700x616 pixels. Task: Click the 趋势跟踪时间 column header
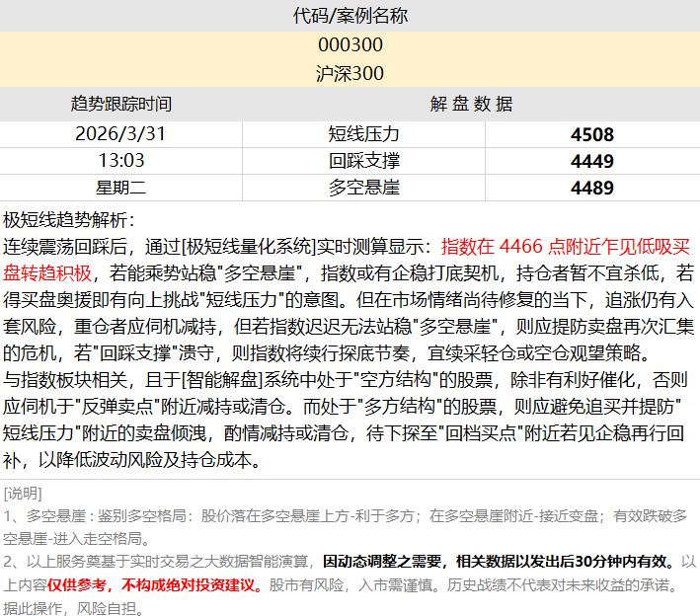pyautogui.click(x=120, y=104)
